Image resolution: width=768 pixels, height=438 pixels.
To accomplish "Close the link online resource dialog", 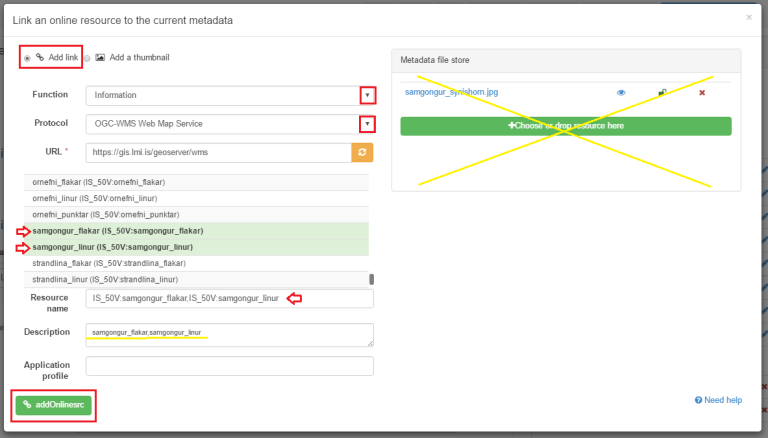I will pos(749,17).
